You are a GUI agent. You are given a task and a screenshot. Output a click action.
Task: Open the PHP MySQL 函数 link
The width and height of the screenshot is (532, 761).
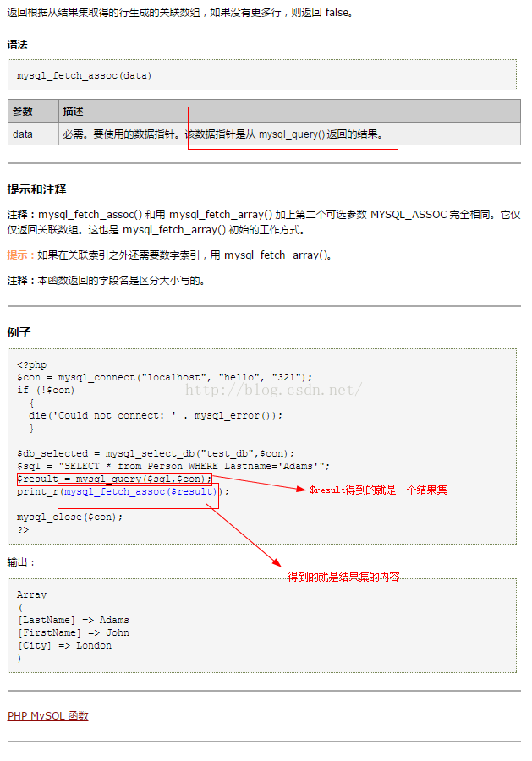(x=47, y=715)
